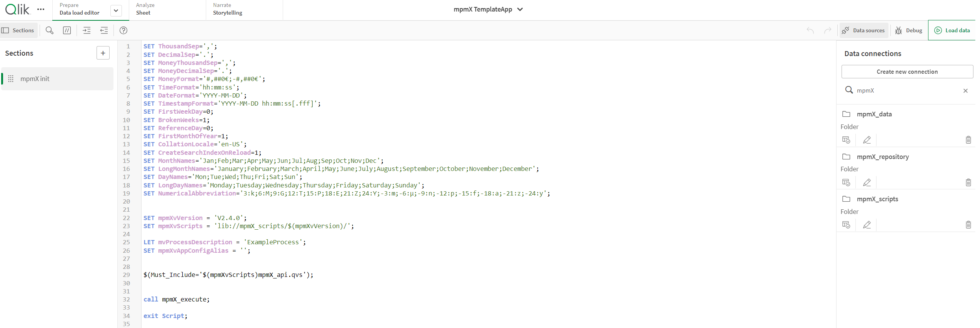Click the Must_Include mpmX_api.qvs line
Screen dimensions: 980x328
[228, 275]
